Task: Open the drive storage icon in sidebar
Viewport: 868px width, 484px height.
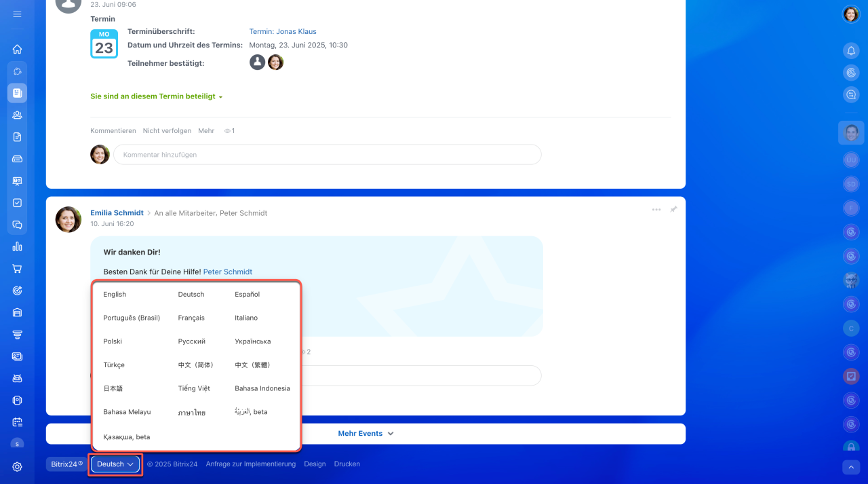Action: (17, 158)
